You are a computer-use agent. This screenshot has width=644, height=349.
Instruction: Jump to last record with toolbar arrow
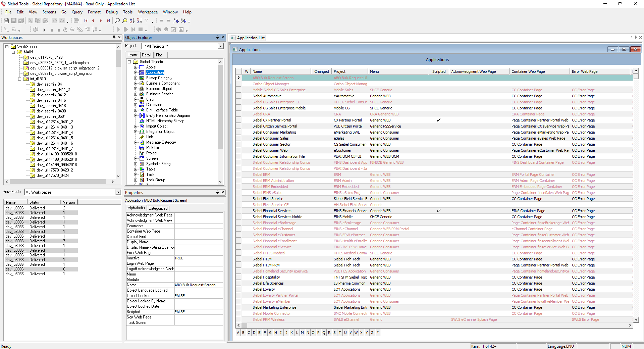tap(108, 21)
